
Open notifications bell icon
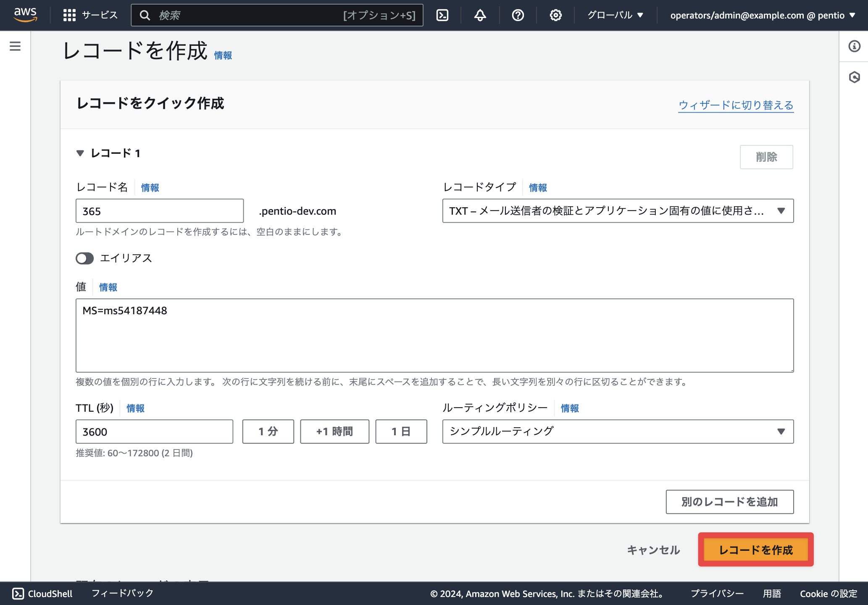pos(480,15)
